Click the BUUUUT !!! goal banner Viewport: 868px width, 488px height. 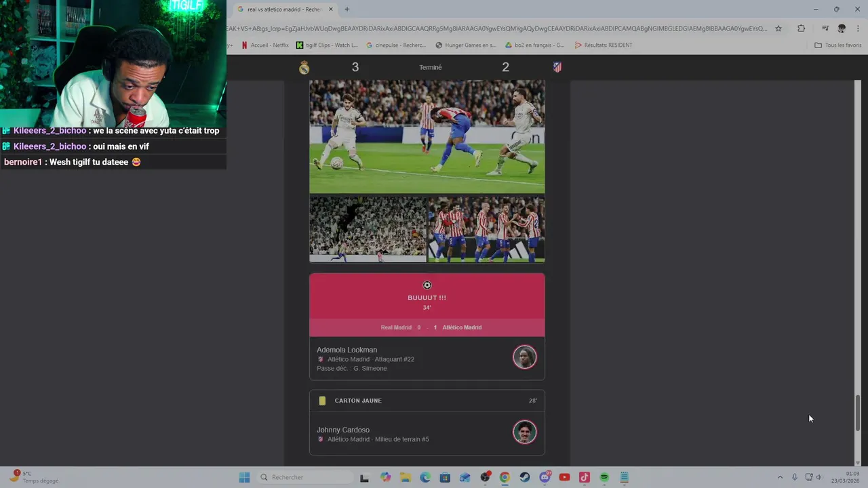pyautogui.click(x=427, y=296)
